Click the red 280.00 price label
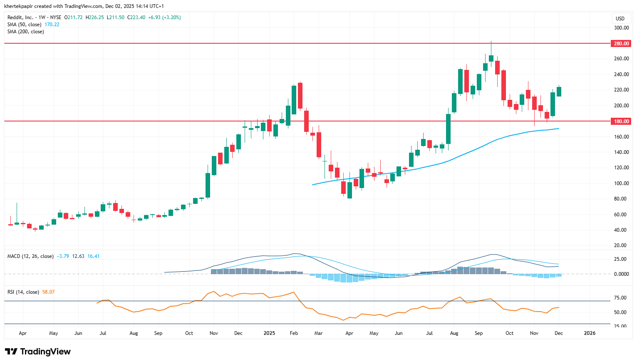Viewport: 637px width, 364px height. (621, 44)
